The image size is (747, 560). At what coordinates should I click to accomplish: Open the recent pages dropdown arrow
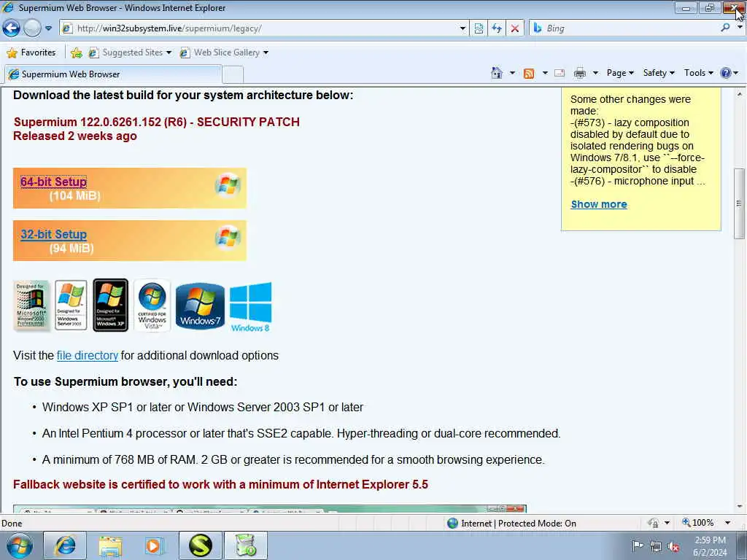coord(49,28)
